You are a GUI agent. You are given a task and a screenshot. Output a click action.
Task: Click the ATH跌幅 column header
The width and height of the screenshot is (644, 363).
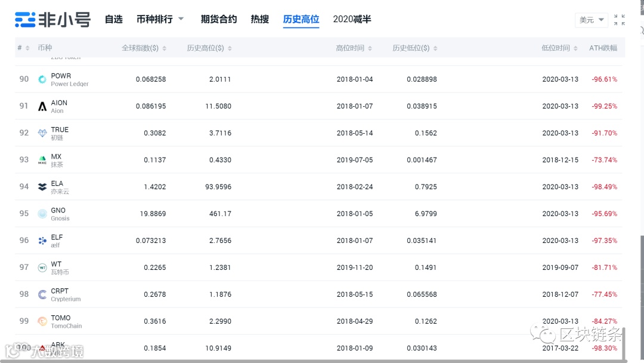(603, 48)
